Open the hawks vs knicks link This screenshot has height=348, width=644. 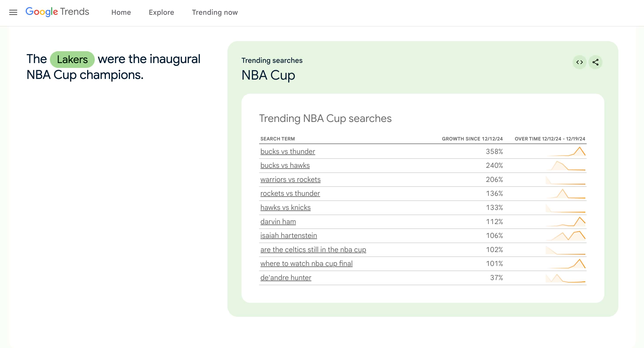click(x=285, y=207)
